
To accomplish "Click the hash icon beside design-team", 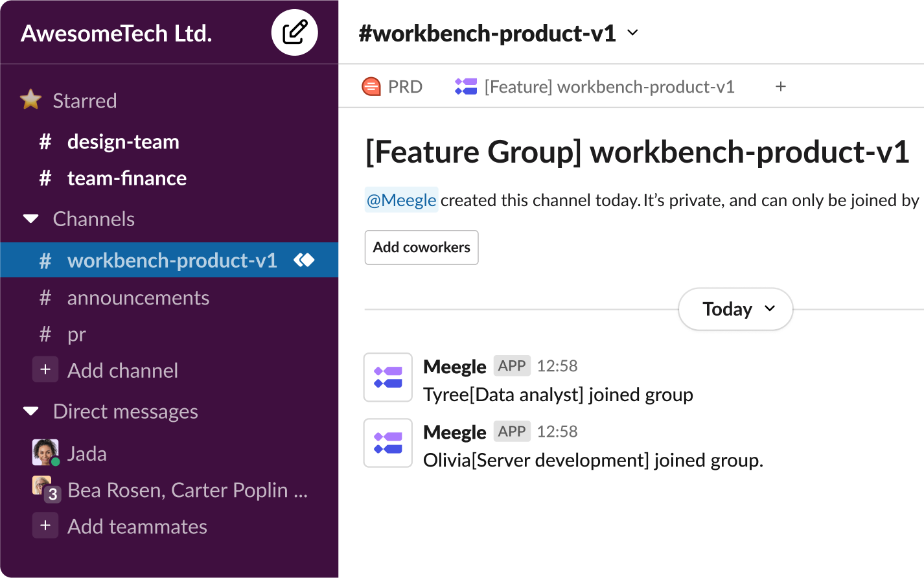I will (45, 141).
